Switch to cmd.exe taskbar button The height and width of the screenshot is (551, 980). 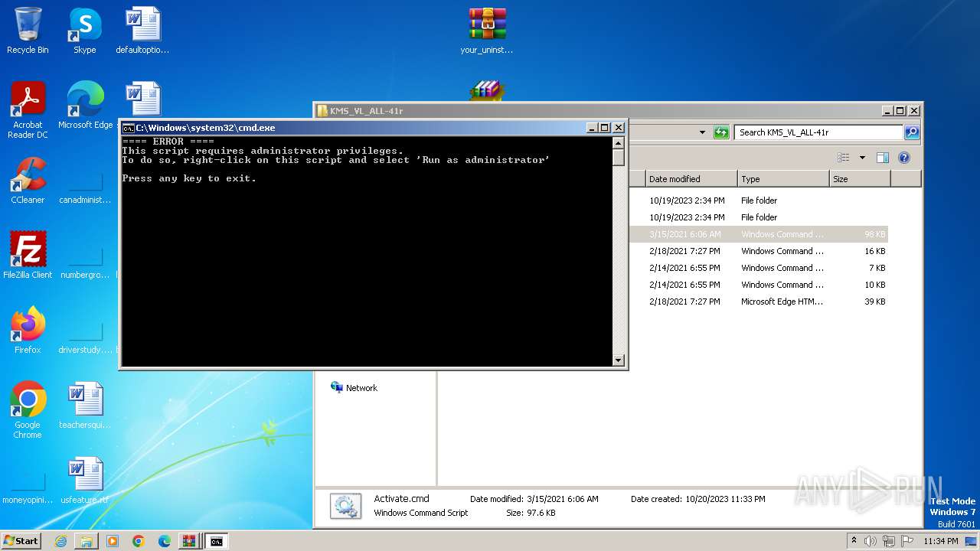[216, 541]
